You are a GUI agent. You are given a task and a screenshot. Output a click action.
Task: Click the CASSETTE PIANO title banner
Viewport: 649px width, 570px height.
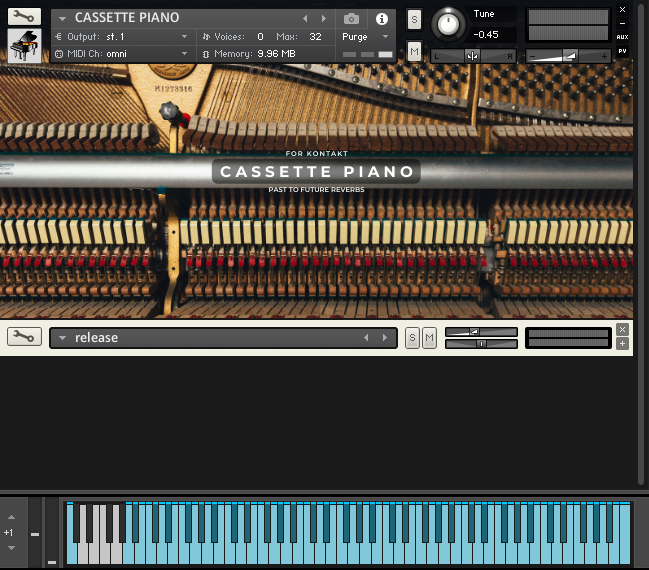(x=316, y=171)
